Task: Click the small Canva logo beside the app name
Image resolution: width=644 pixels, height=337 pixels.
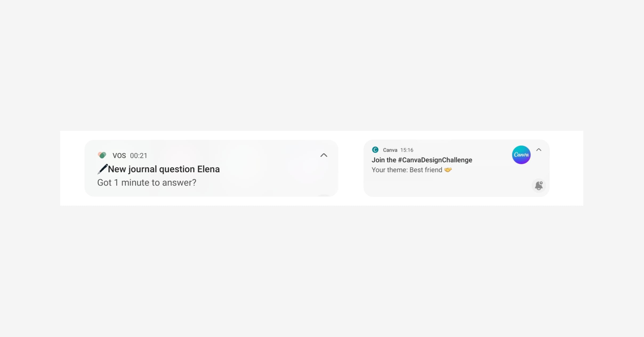Action: click(375, 150)
